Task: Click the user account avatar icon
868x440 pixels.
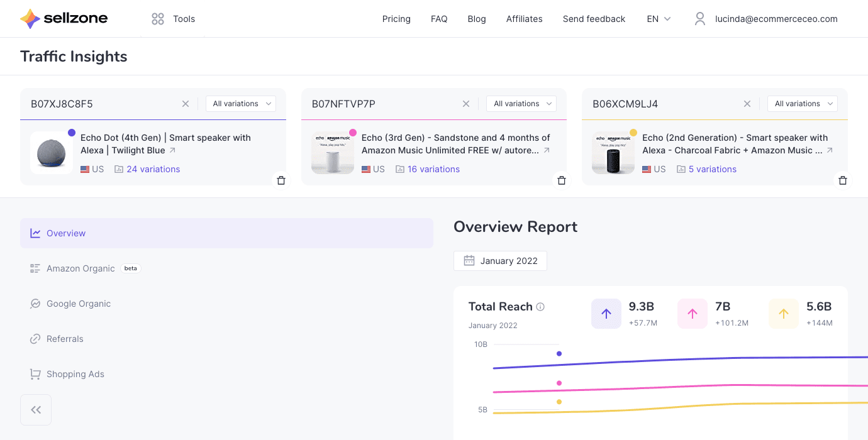Action: (x=699, y=18)
